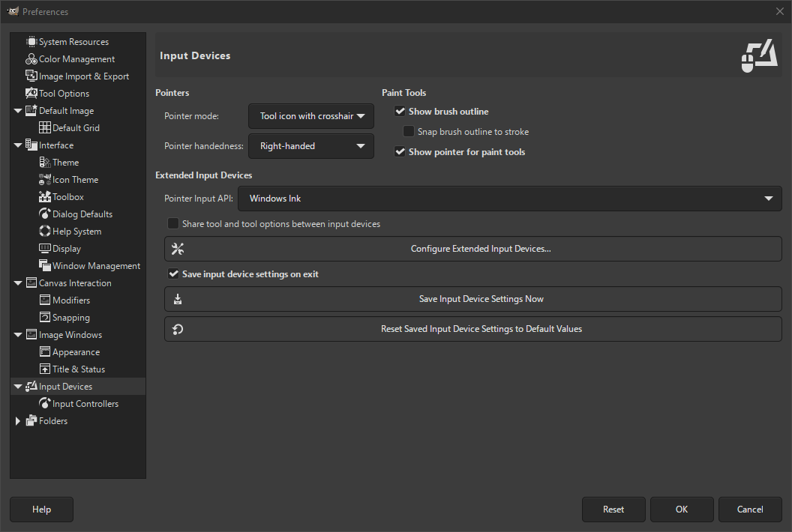The height and width of the screenshot is (532, 792).
Task: Select the Tool Options icon
Action: [x=31, y=93]
